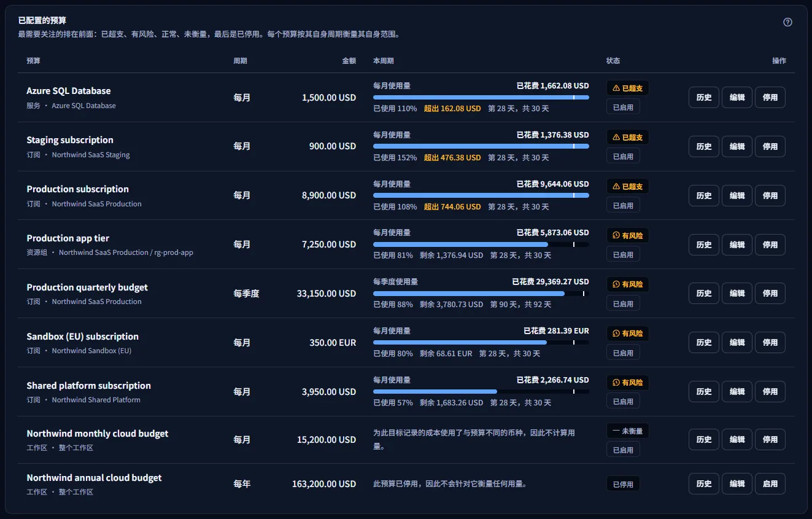
Task: Disable the Azure SQL Database budget via 停用
Action: click(770, 97)
